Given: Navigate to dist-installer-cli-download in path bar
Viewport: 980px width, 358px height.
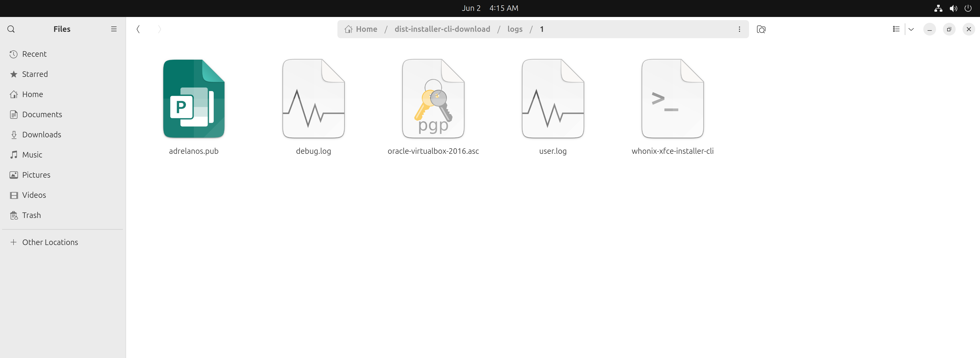Looking at the screenshot, I should 442,29.
